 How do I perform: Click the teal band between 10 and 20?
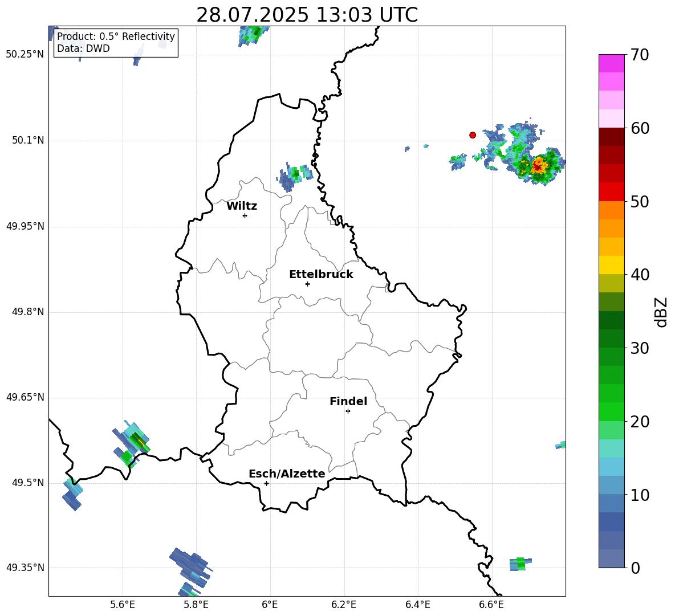pos(611,448)
